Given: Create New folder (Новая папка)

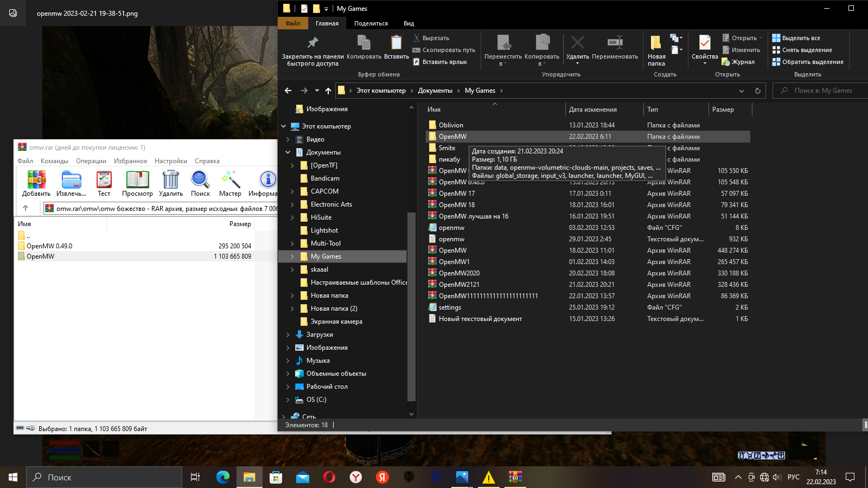Looking at the screenshot, I should (656, 51).
